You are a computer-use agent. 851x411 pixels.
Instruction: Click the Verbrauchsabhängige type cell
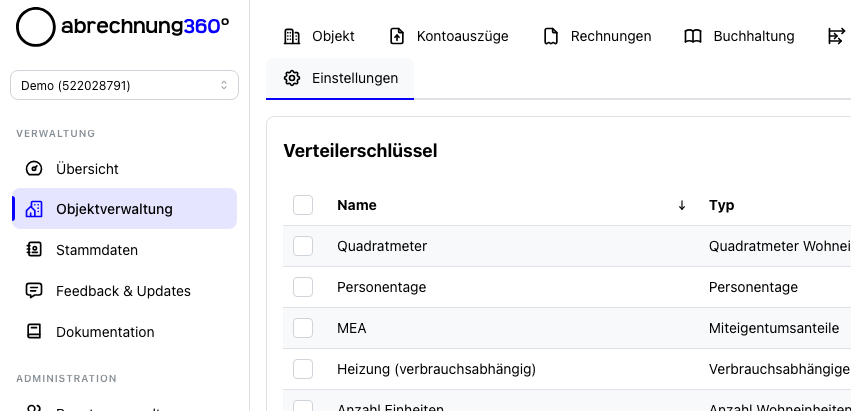click(779, 369)
